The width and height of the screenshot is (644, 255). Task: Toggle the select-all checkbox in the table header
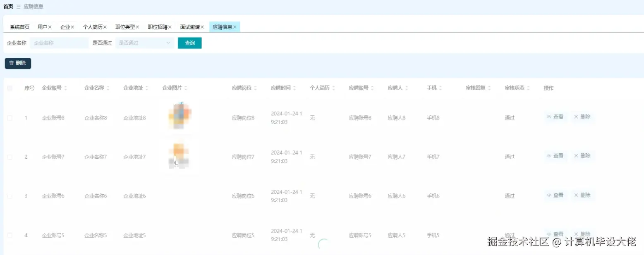(10, 88)
